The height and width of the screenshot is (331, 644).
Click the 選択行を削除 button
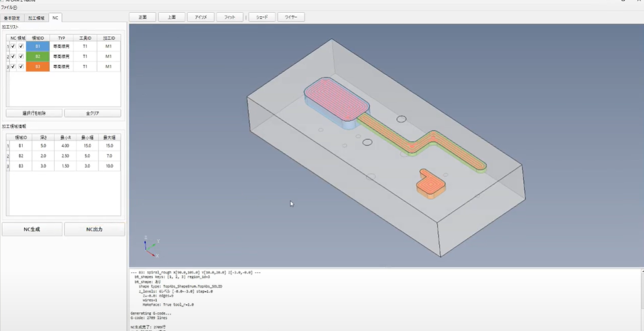pyautogui.click(x=34, y=113)
